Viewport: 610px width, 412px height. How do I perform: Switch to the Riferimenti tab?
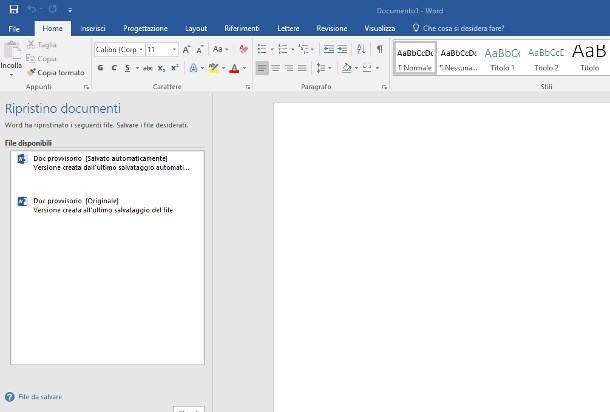[x=242, y=28]
